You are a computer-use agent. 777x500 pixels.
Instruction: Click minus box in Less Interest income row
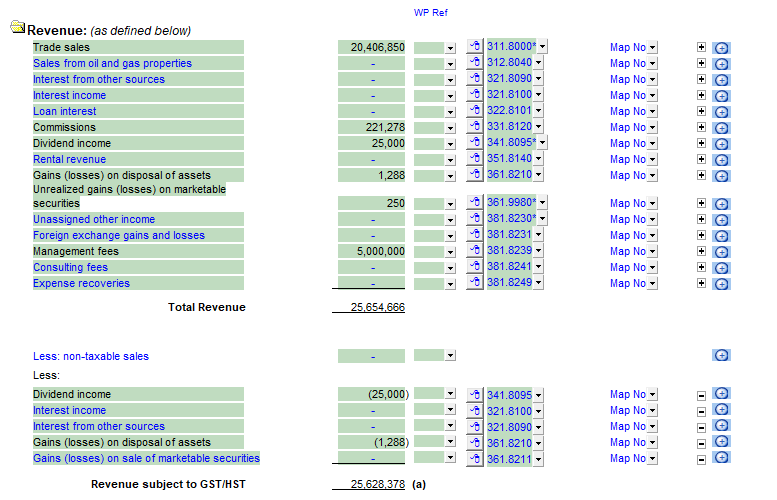701,412
